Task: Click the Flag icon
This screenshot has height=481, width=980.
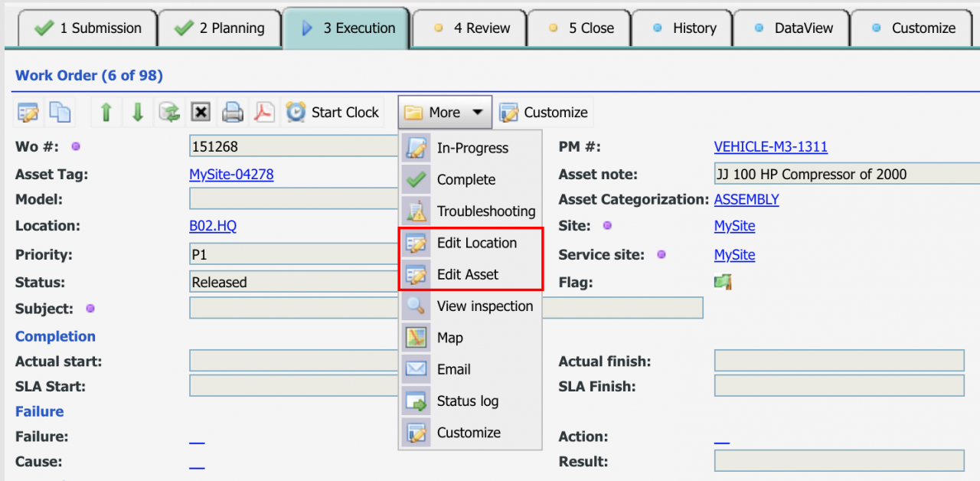Action: [723, 283]
